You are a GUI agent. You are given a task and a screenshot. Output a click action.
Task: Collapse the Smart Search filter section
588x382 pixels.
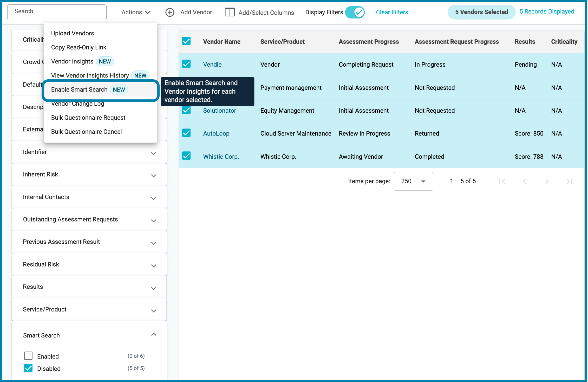click(153, 334)
